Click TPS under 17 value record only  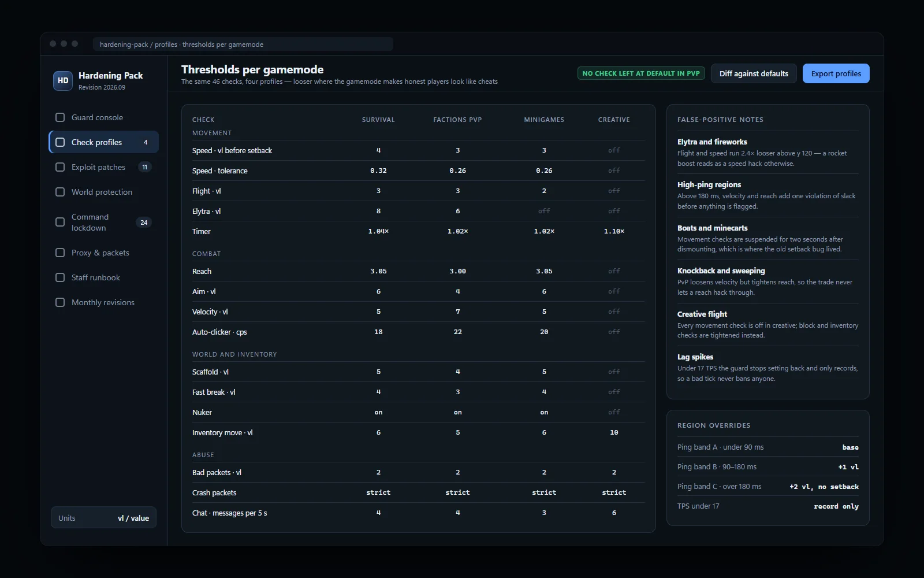[836, 506]
